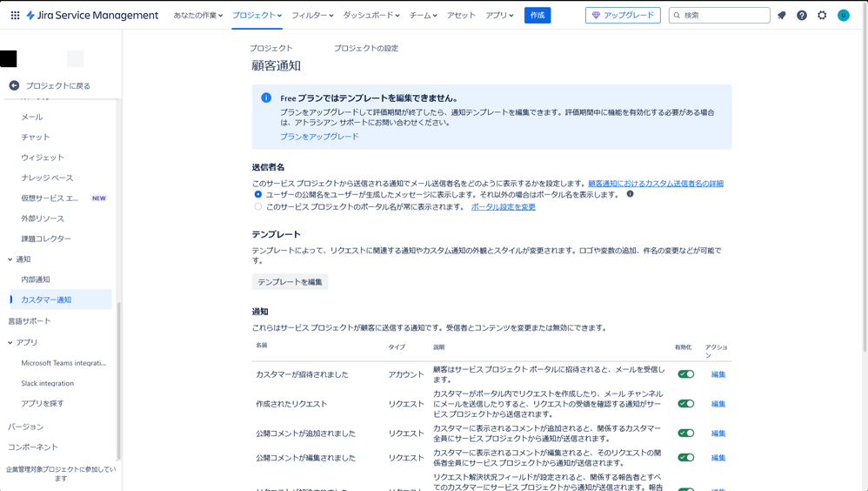Open the アプリ dropdown in the top bar
The width and height of the screenshot is (868, 491).
tap(499, 16)
